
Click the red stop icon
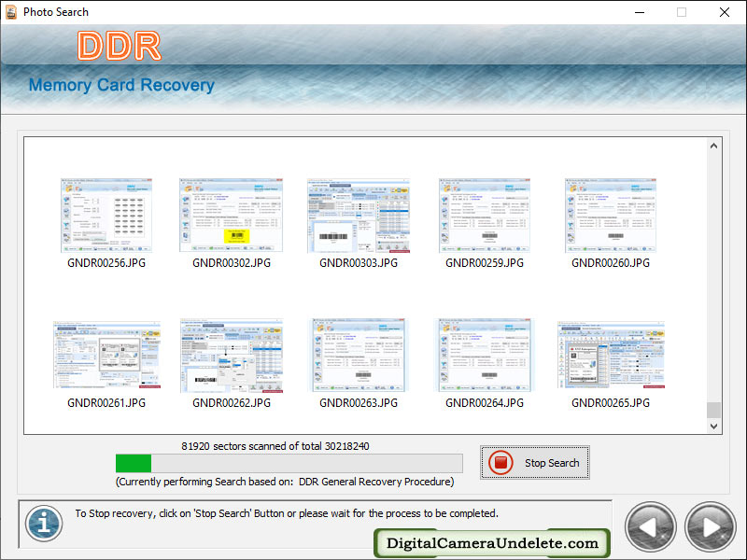(x=500, y=462)
